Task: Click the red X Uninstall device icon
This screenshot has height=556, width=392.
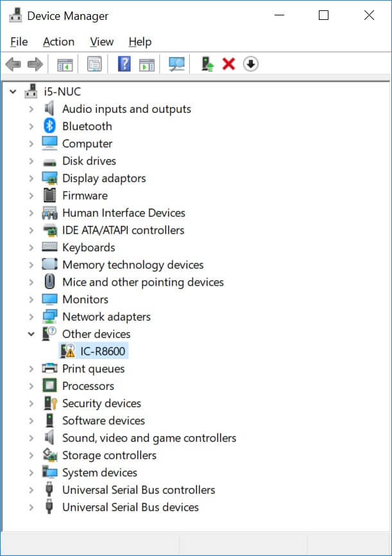Action: click(x=228, y=64)
